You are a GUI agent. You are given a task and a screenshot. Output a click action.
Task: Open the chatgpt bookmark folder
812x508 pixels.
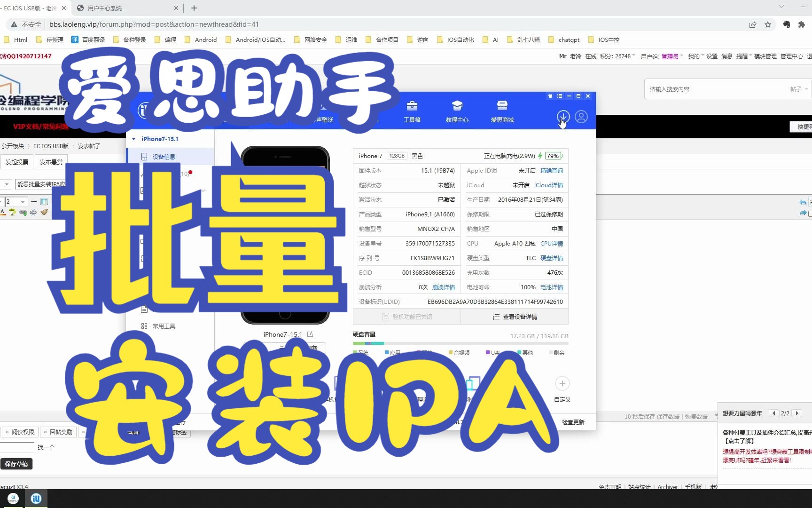click(x=564, y=40)
